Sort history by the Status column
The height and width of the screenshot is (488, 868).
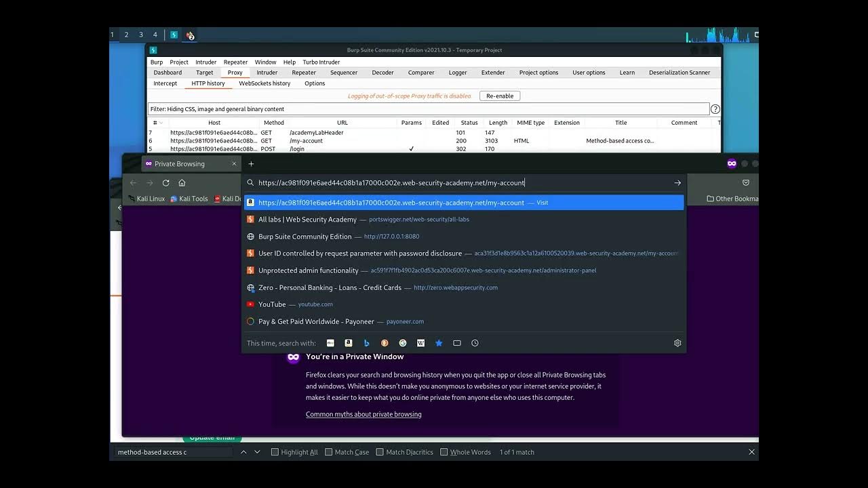[x=469, y=123]
